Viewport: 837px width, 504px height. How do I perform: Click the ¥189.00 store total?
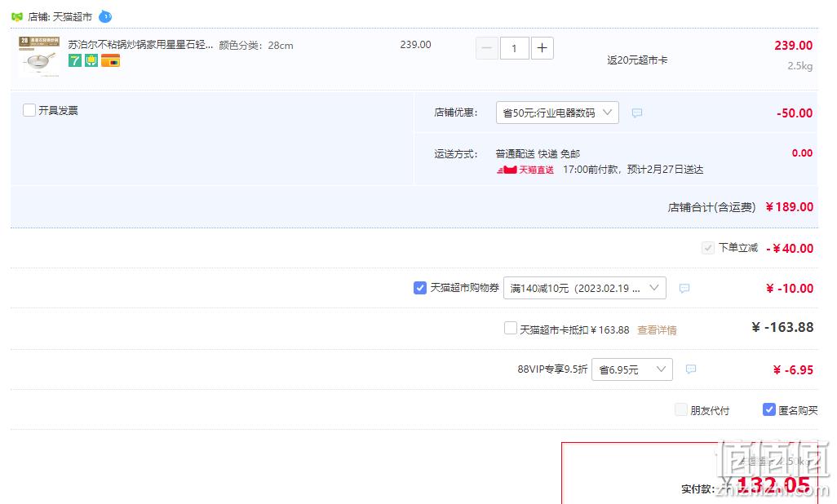pos(790,207)
